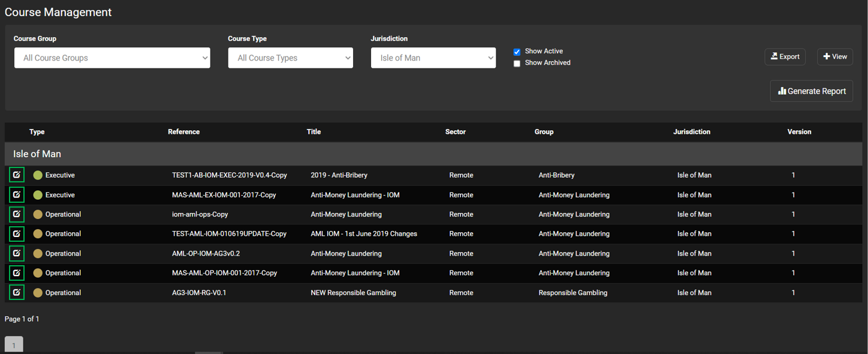The image size is (868, 354).
Task: Edit the TEST1-AB-IOM-EXEC-2019-V0.4-Copy course
Action: point(17,175)
